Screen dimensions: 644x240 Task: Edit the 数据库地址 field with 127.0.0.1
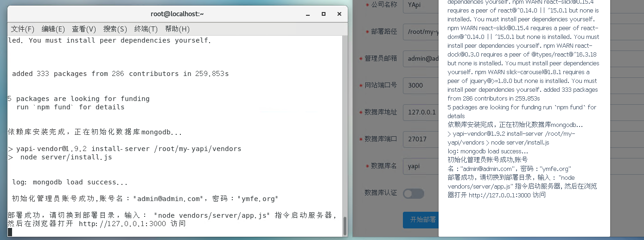click(x=420, y=112)
